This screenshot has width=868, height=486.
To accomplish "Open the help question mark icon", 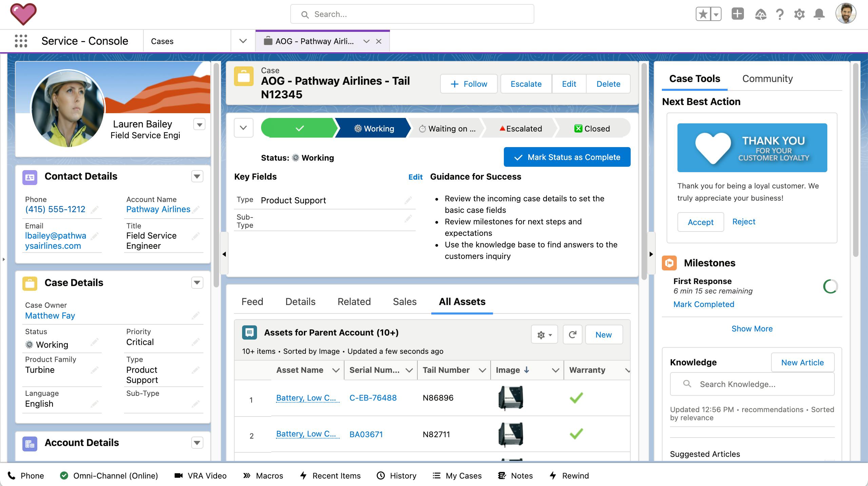I will (780, 14).
